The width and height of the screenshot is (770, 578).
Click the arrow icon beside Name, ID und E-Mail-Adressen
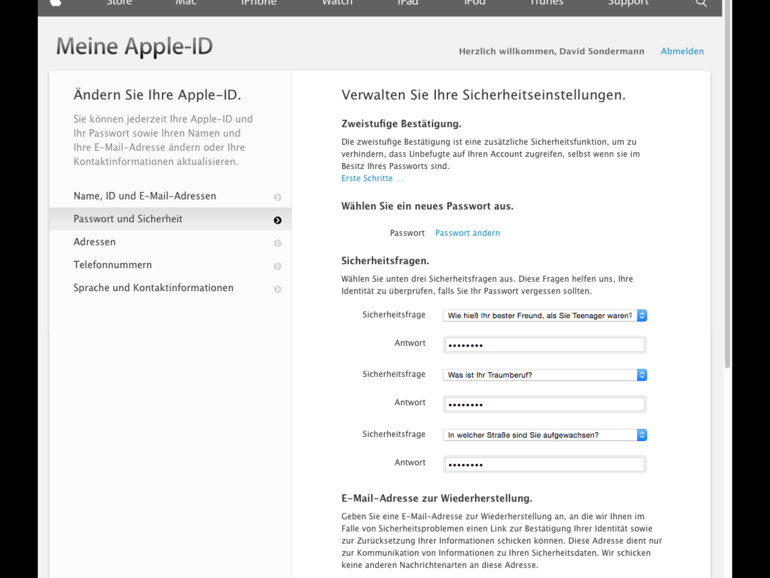[x=277, y=197]
